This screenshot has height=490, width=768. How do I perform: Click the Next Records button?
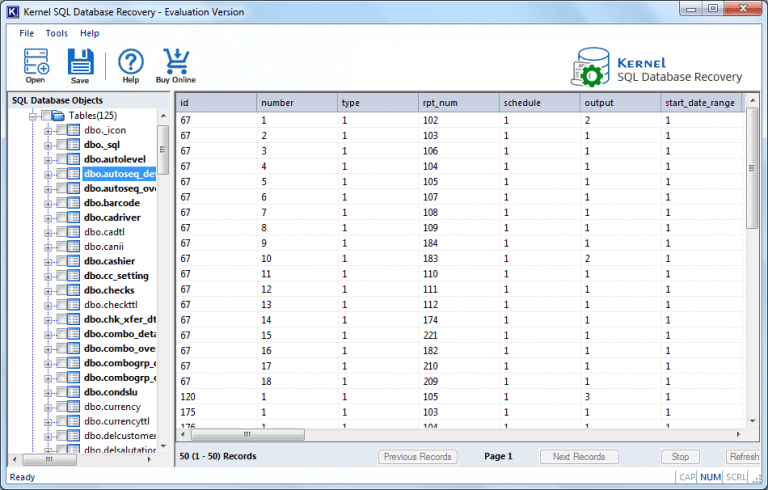(579, 457)
